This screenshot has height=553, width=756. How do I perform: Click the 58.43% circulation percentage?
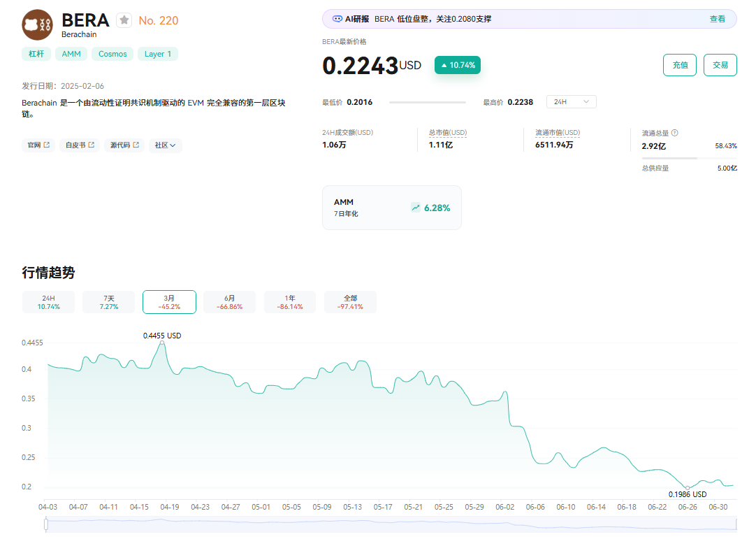click(726, 145)
